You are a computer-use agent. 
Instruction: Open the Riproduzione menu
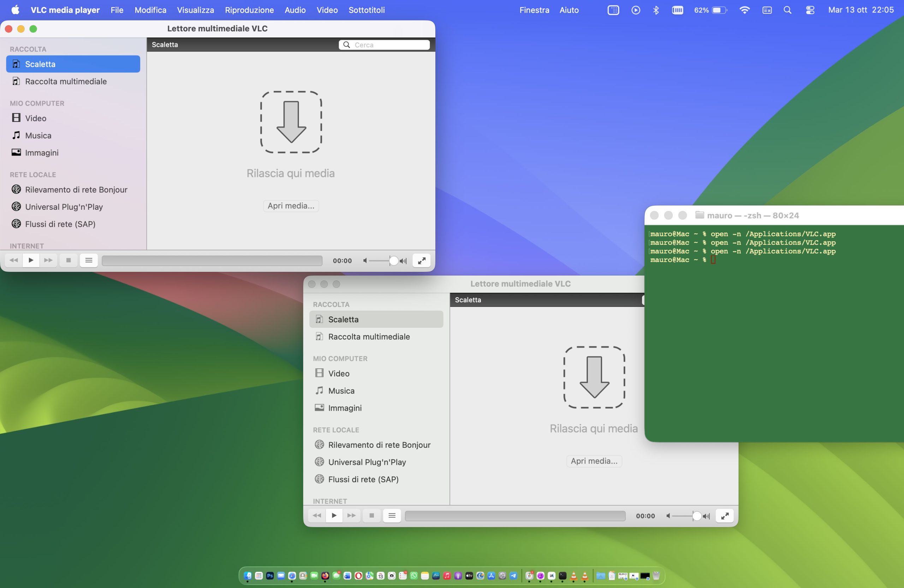[x=249, y=10]
